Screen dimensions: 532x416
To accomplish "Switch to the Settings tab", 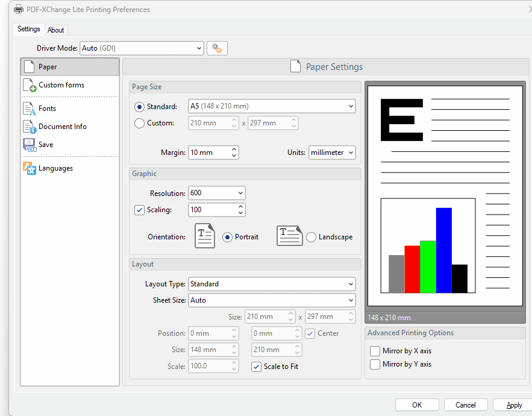I will 29,29.
